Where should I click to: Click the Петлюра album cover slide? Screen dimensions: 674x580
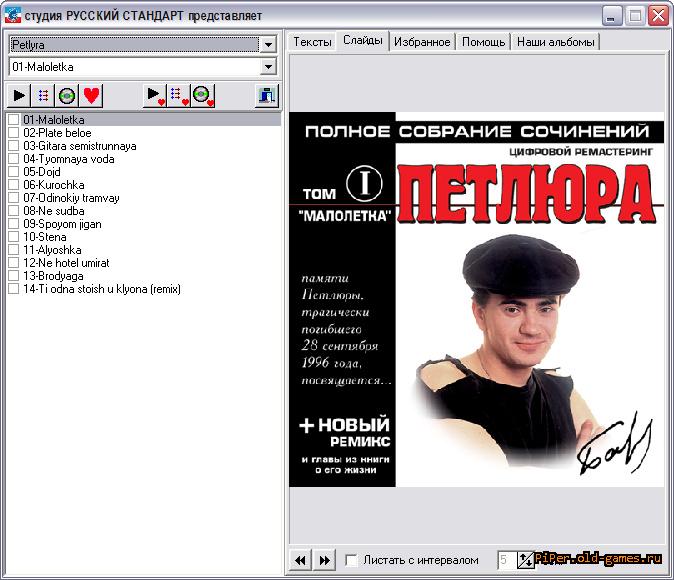(x=476, y=300)
